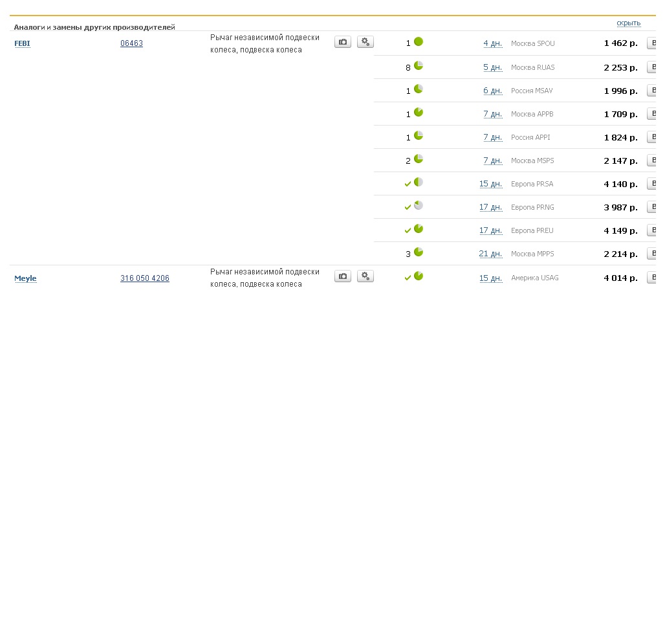Click 5 дн. delivery for Москва RUAS
This screenshot has width=665, height=644.
[492, 67]
